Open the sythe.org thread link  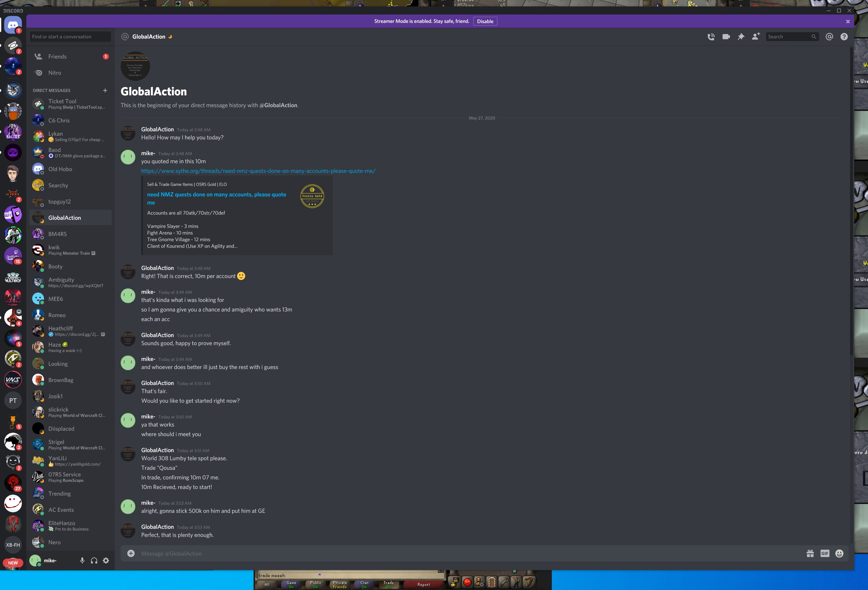click(x=258, y=171)
